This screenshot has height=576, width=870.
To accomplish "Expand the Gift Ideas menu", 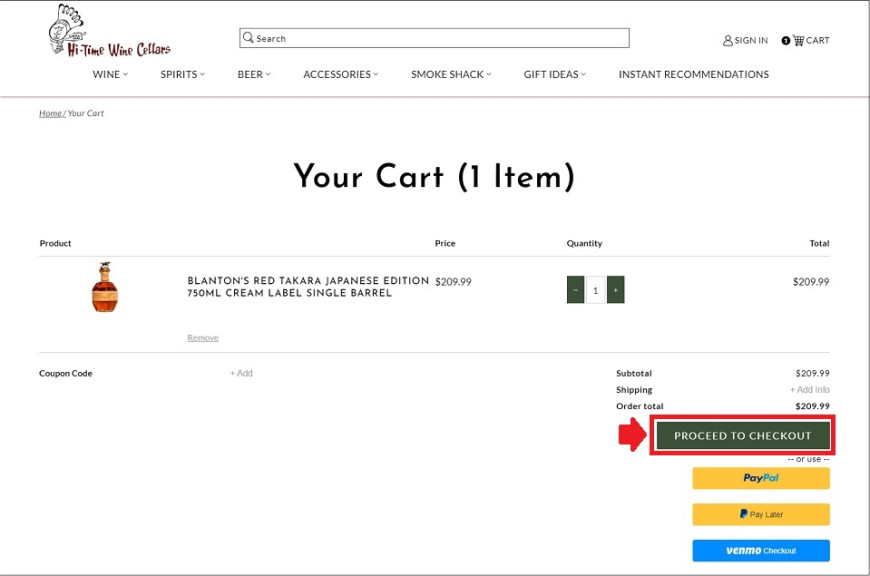I will click(555, 74).
